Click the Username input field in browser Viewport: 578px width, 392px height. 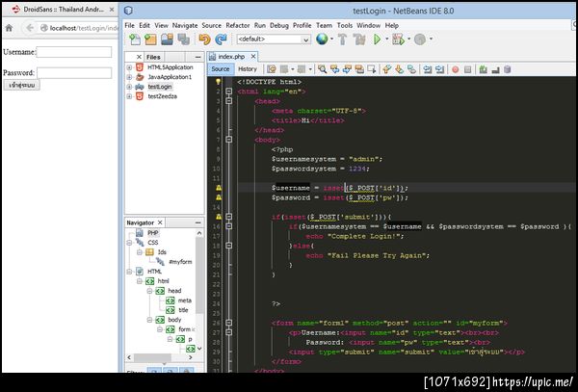[x=74, y=52]
